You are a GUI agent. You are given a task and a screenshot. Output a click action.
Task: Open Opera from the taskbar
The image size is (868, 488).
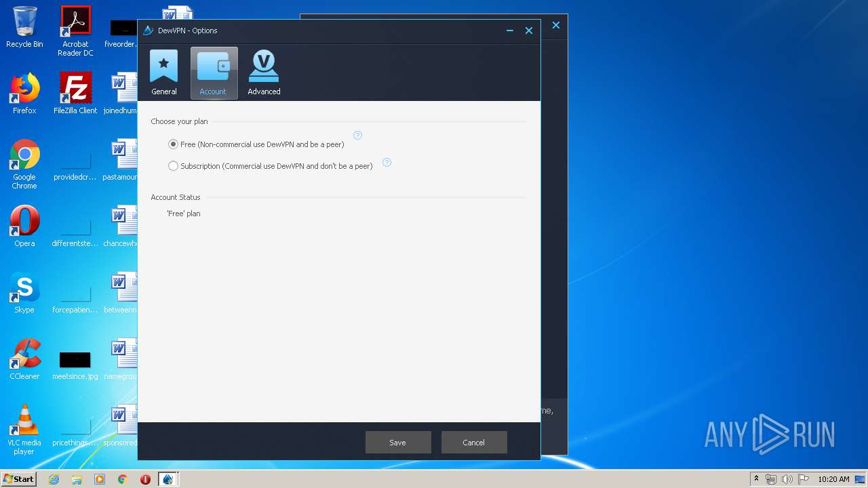[145, 479]
